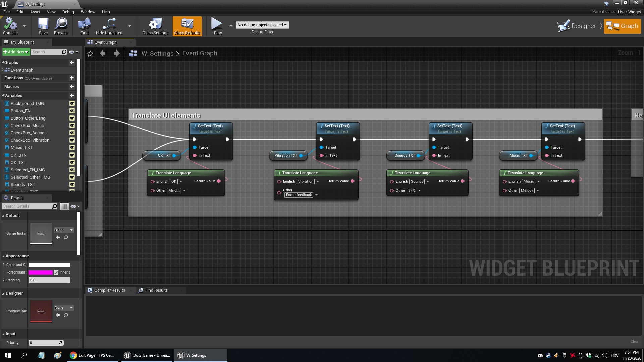Click the favorite star icon in graph bar
The image size is (644, 362).
[x=90, y=54]
